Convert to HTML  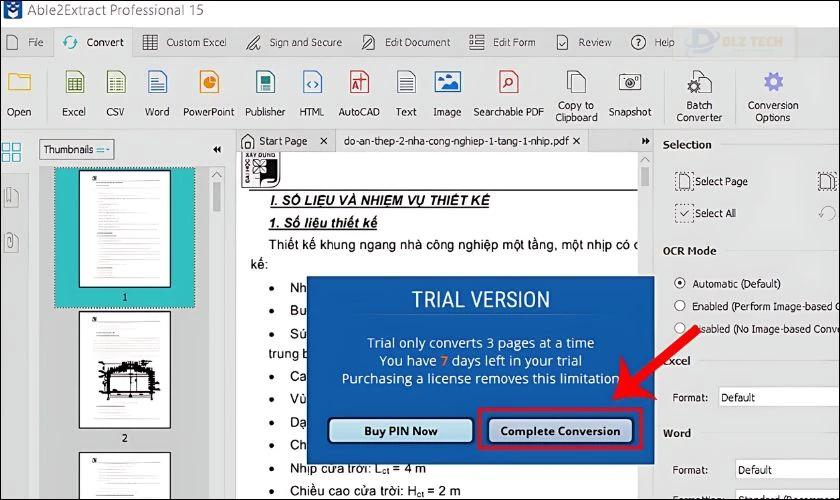click(312, 94)
